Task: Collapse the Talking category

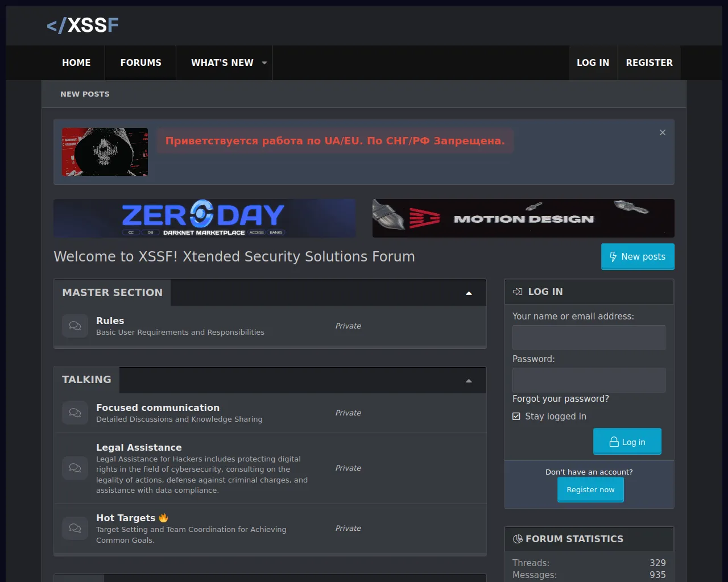Action: click(469, 381)
